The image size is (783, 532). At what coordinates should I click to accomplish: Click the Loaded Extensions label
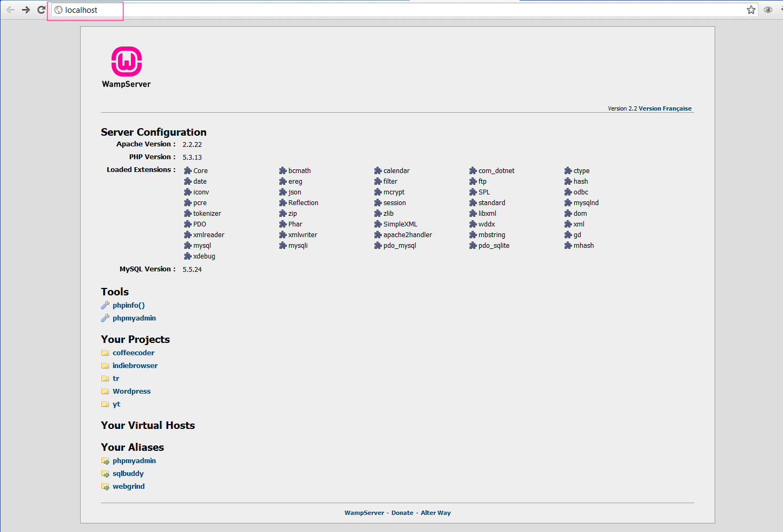[x=141, y=170]
